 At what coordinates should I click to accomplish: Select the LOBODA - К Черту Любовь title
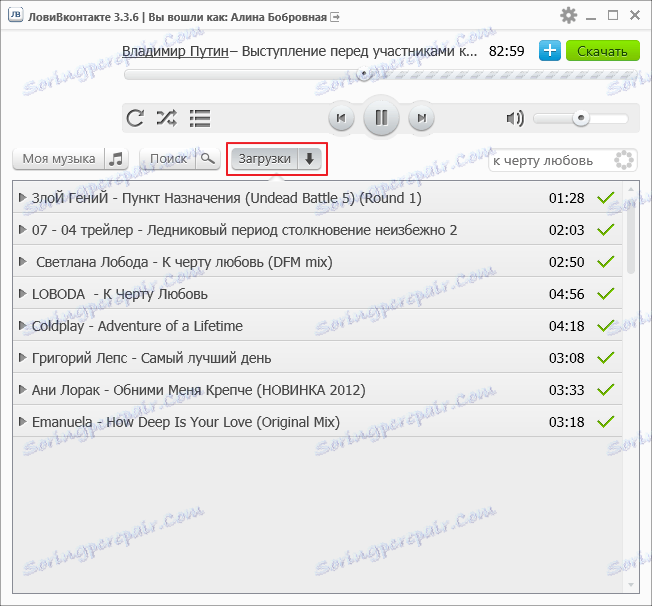click(x=120, y=294)
